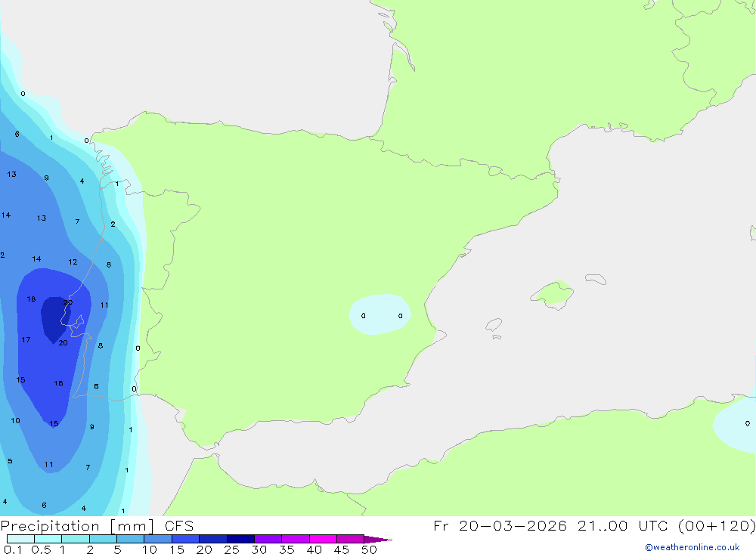Click the 'Fr 20-03-2026' date text
The width and height of the screenshot is (756, 554).
(x=500, y=525)
